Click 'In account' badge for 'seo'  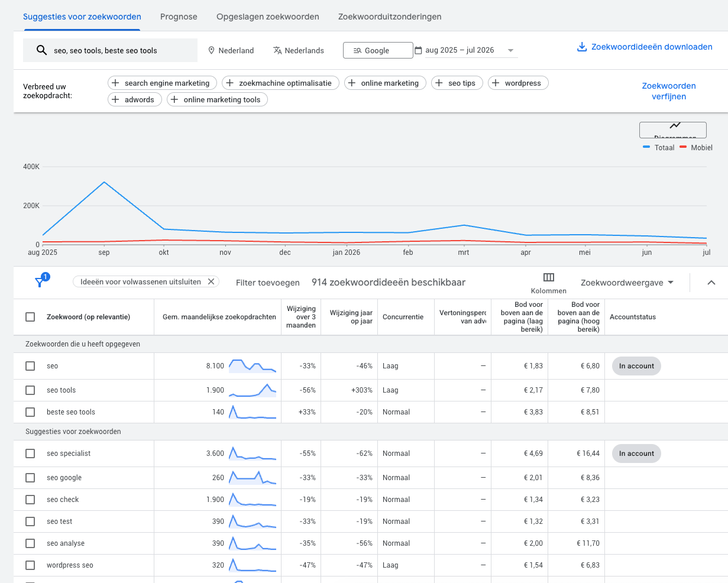tap(636, 366)
